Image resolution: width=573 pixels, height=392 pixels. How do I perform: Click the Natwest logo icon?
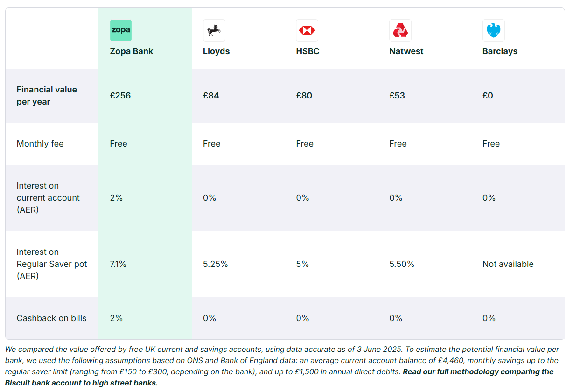[400, 30]
